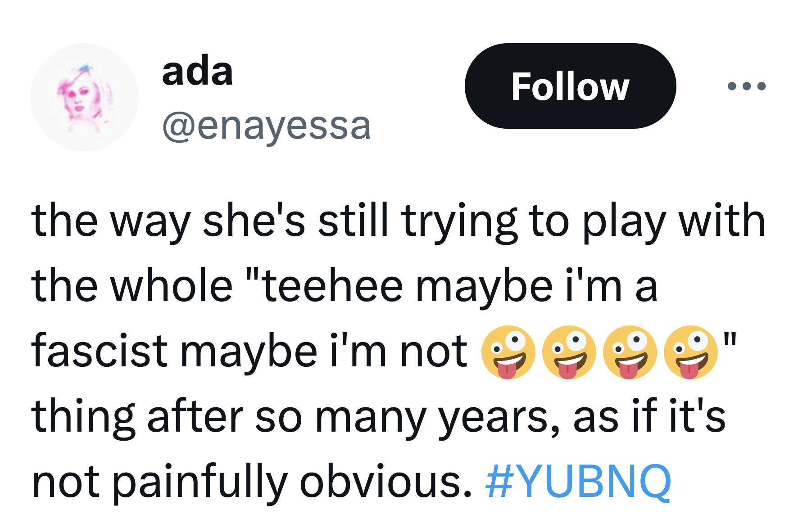
Task: Click the second zany face emoji
Action: [569, 352]
